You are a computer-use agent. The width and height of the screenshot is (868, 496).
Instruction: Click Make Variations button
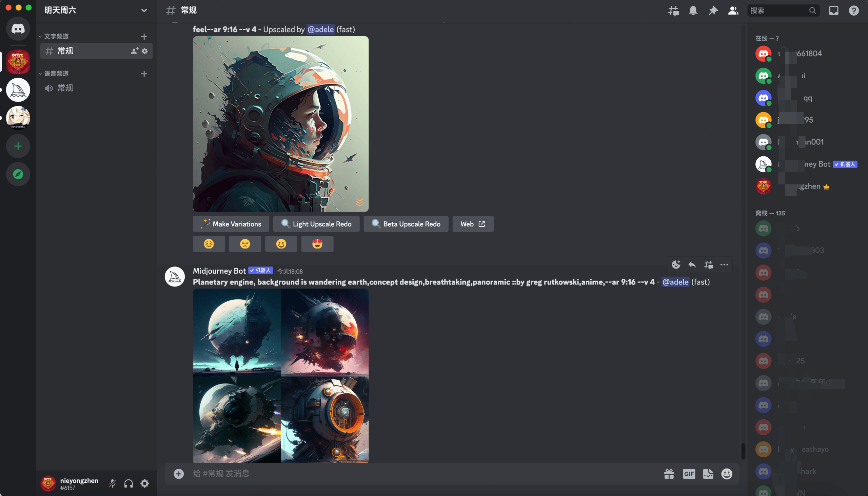click(x=231, y=224)
